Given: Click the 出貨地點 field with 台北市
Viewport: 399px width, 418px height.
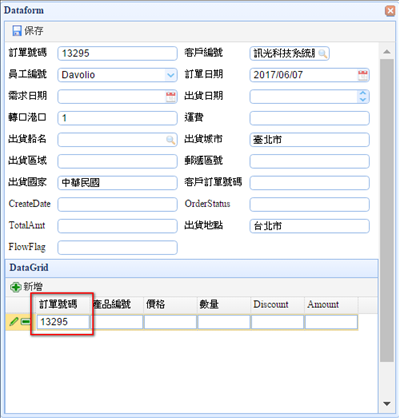Looking at the screenshot, I should tap(310, 226).
